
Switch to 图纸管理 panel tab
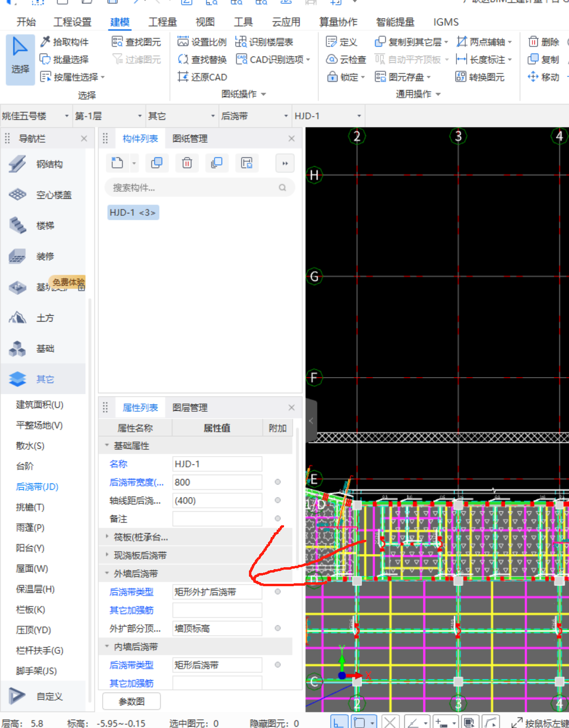pyautogui.click(x=190, y=138)
